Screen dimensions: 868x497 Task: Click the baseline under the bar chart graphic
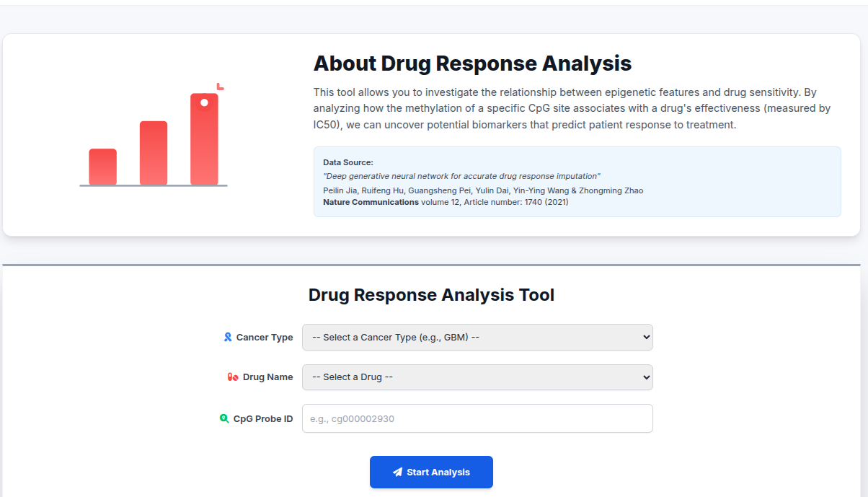tap(153, 185)
